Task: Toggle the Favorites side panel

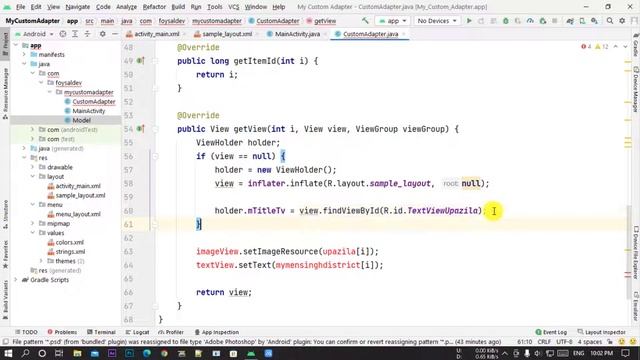Action: coord(5,254)
